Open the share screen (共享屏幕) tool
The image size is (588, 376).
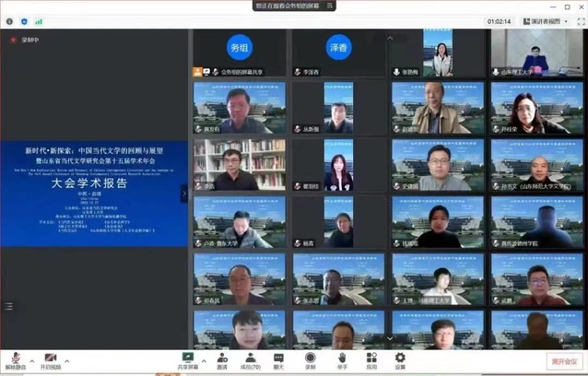(187, 359)
